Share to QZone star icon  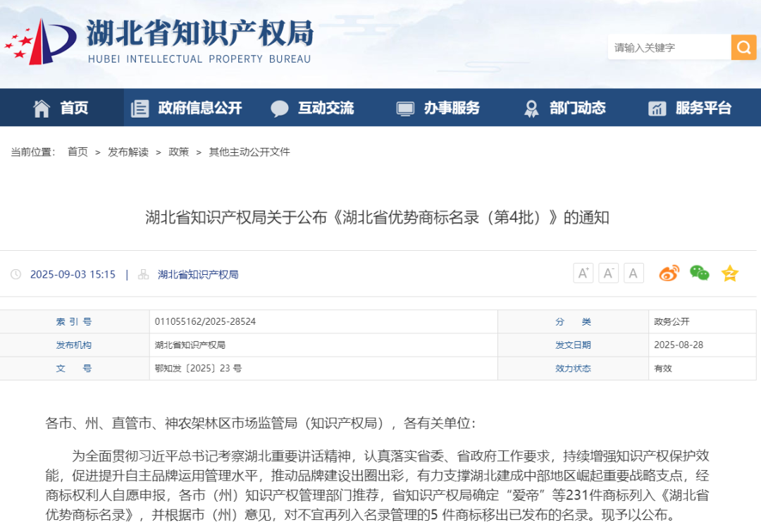point(729,273)
